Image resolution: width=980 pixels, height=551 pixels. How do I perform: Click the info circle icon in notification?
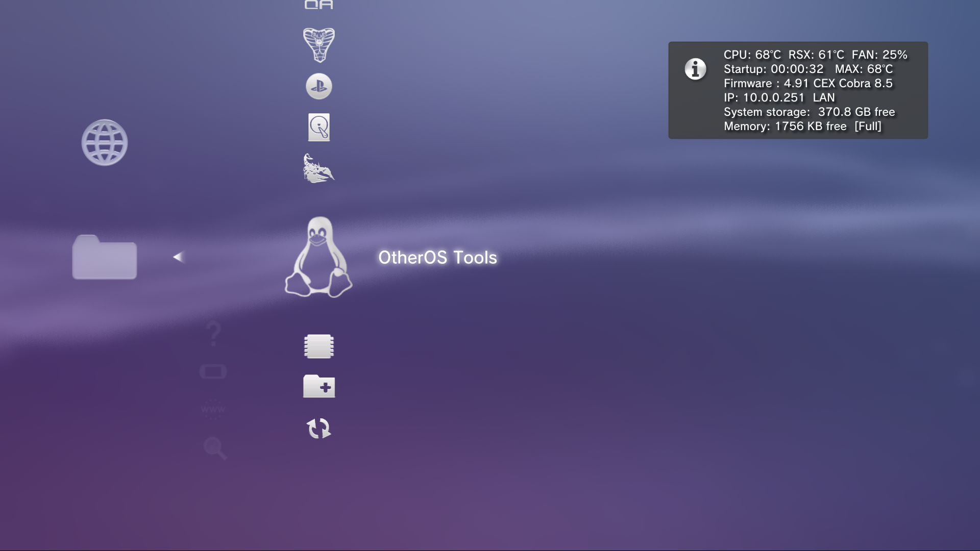(696, 69)
